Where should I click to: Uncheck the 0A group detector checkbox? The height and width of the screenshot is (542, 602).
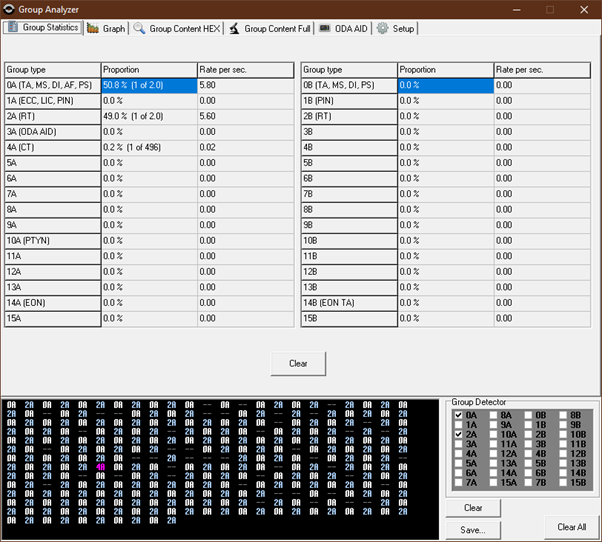pyautogui.click(x=459, y=415)
